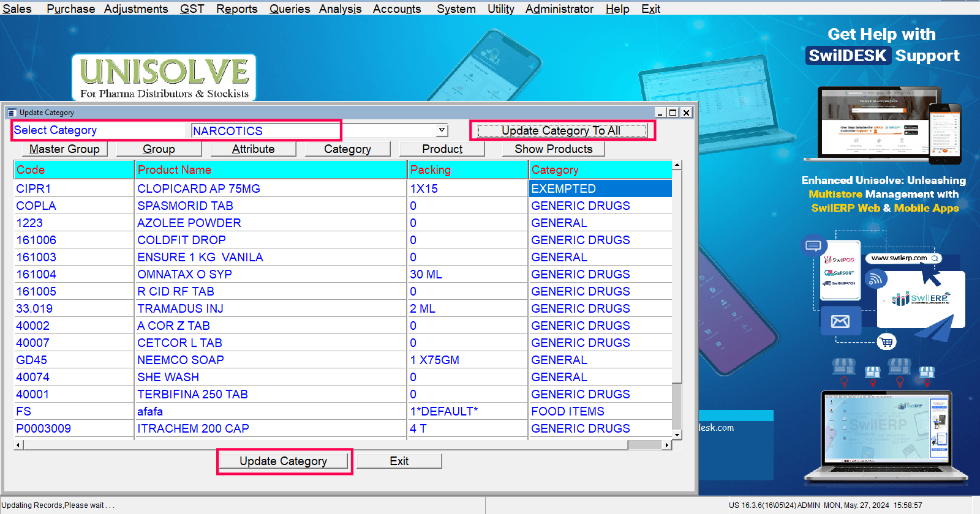Click the Update Category window icon

point(12,113)
